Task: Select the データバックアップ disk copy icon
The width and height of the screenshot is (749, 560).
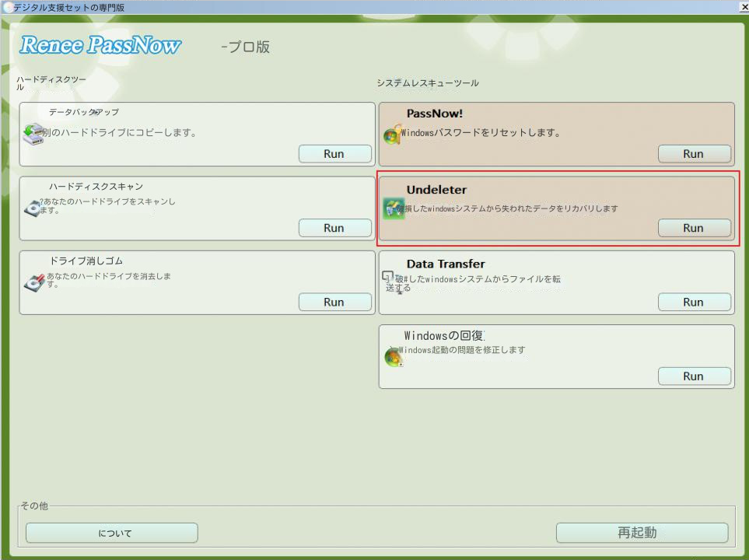Action: point(33,135)
